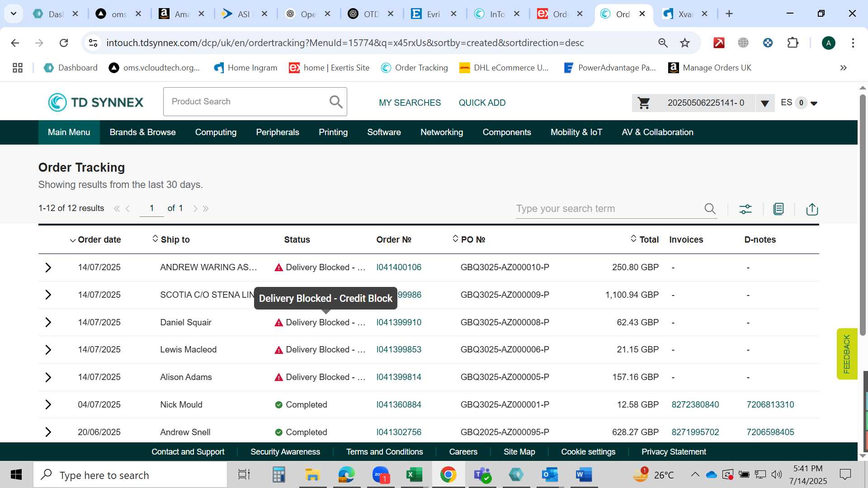Sort by Total column
Image resolution: width=868 pixels, height=488 pixels.
pos(645,239)
